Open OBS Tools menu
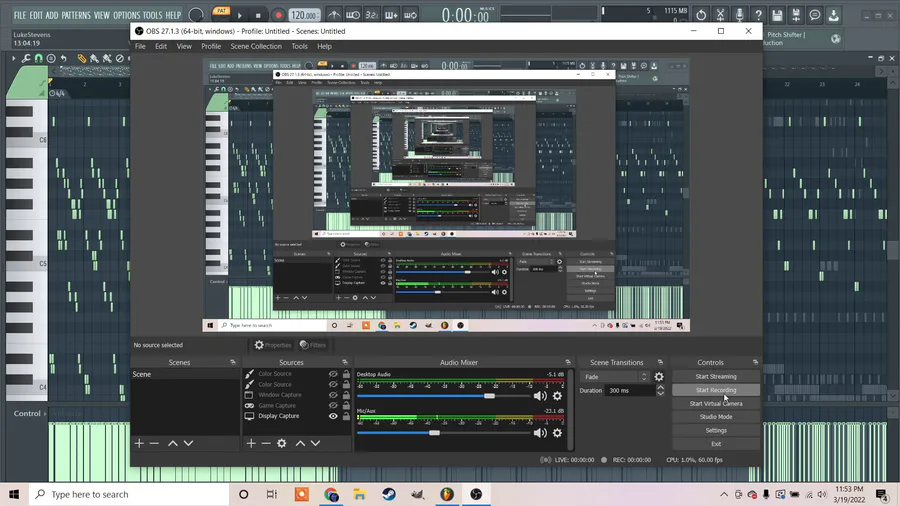Viewport: 900px width, 506px height. 299,46
